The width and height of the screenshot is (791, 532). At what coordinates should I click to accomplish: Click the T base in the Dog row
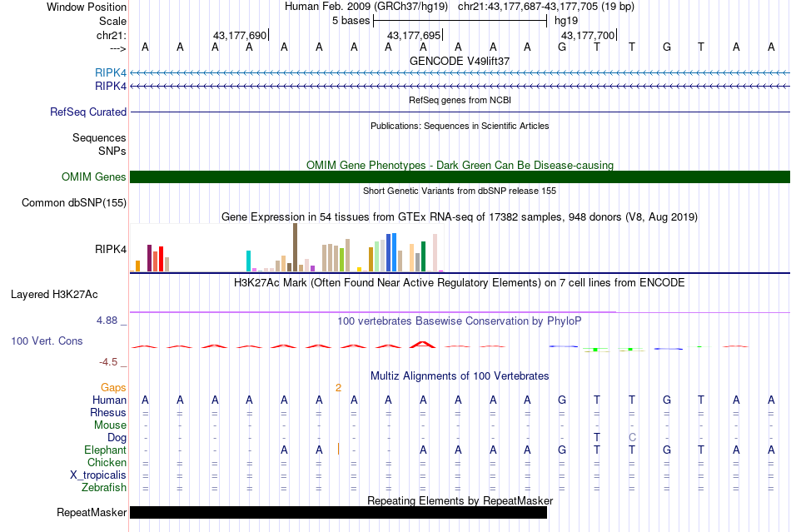(597, 437)
